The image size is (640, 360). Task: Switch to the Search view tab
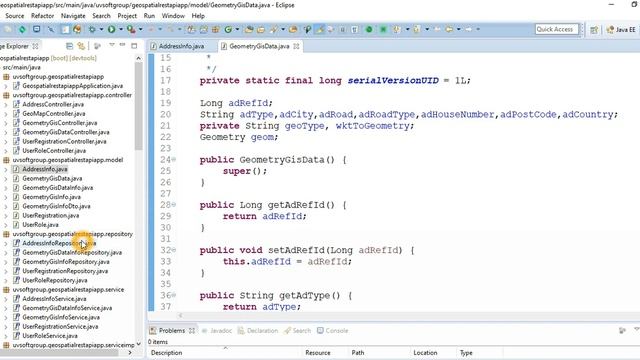(298, 331)
